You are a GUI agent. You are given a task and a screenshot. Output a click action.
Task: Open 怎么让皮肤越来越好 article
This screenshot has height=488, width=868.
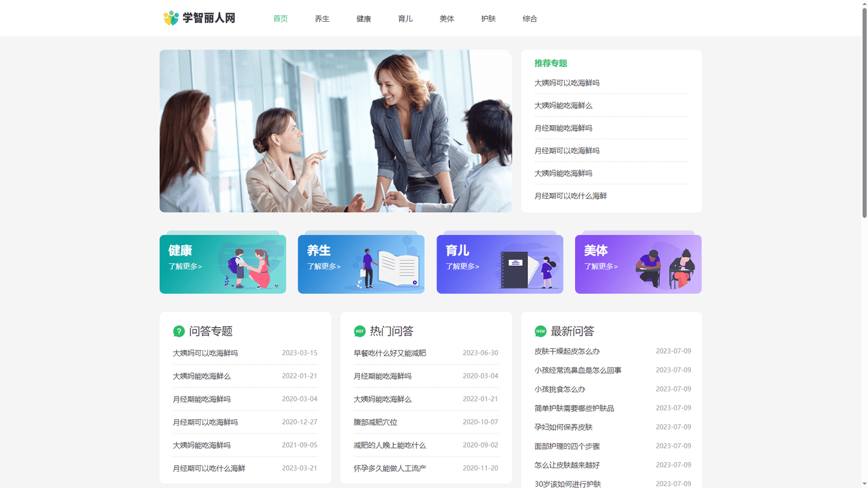click(567, 465)
